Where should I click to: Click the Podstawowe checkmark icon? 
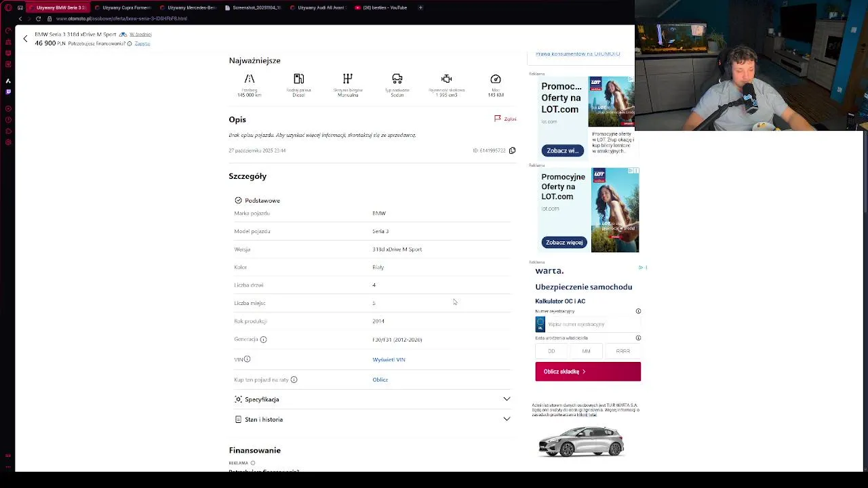tap(238, 200)
